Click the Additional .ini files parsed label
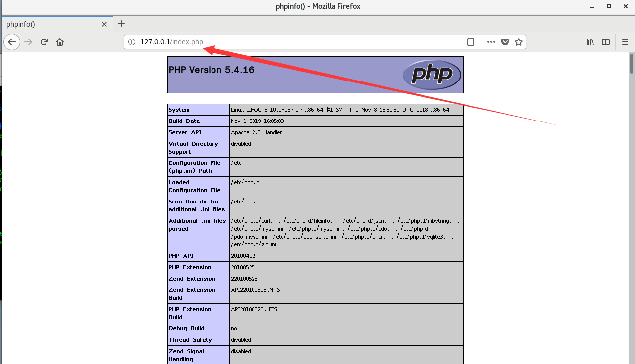This screenshot has width=635, height=364. pyautogui.click(x=197, y=225)
